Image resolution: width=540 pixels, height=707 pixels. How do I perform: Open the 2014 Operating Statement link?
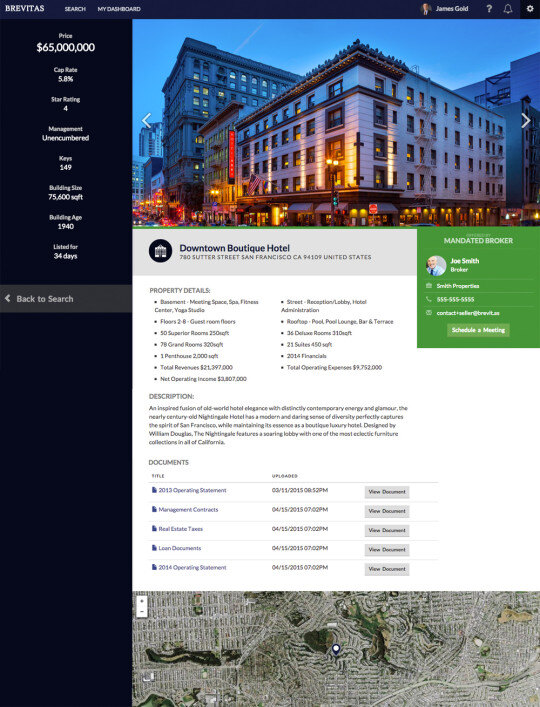[x=192, y=568]
